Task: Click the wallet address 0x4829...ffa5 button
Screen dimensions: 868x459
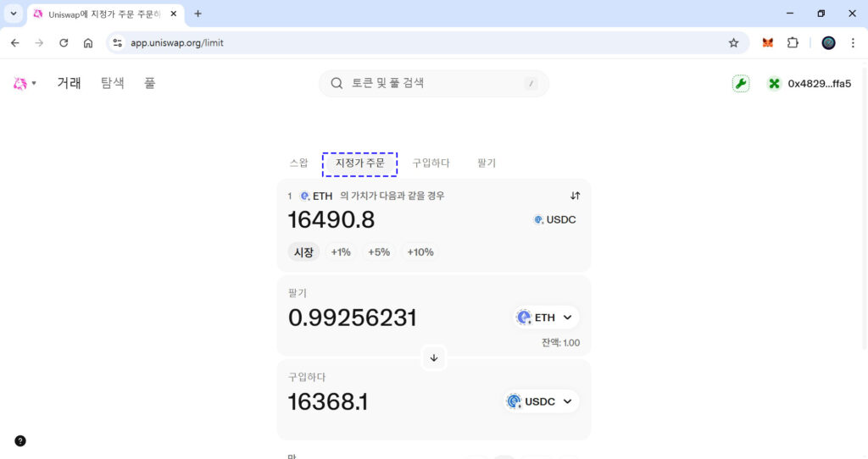Action: coord(810,83)
